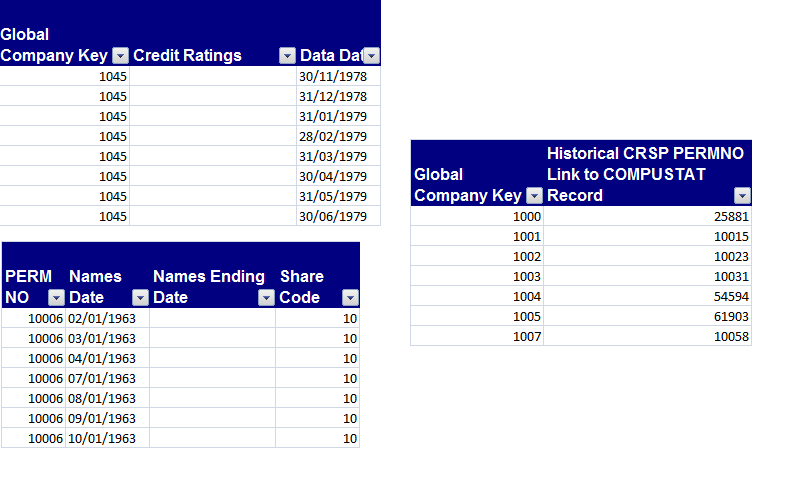Select the cell with date 10/01/1963
Image resolution: width=798 pixels, height=480 pixels.
coord(107,438)
